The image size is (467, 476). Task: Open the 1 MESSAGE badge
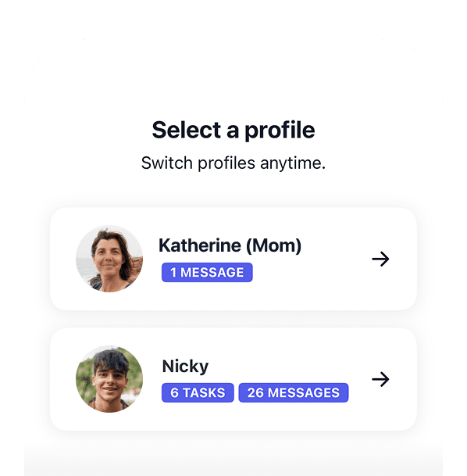tap(207, 272)
